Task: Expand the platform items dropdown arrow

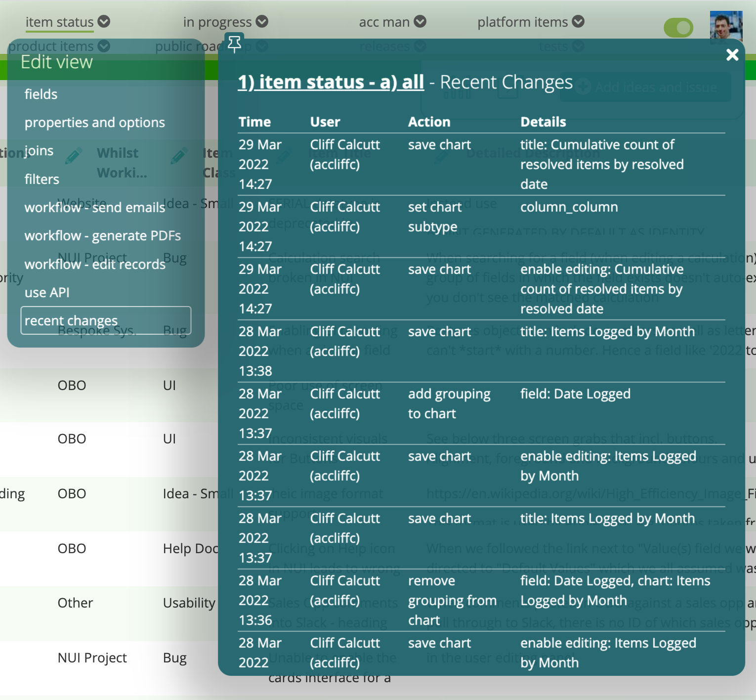Action: [x=578, y=22]
